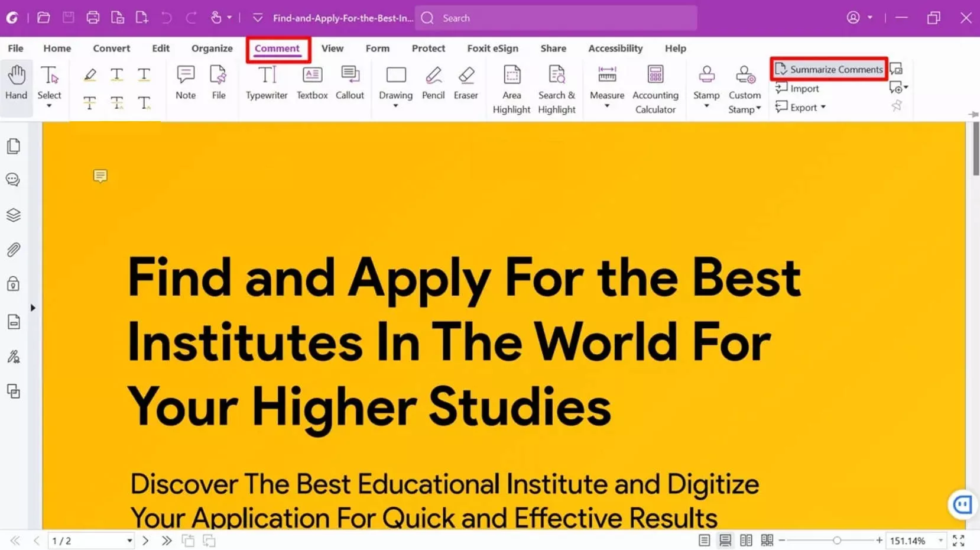Open a file via folder icon
The image size is (980, 550).
pos(44,18)
